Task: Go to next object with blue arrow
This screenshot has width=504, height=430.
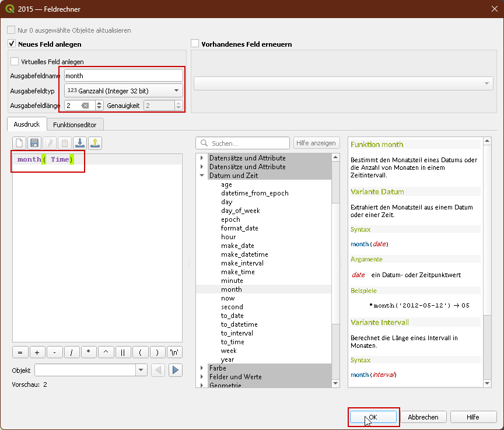Action: pos(175,370)
